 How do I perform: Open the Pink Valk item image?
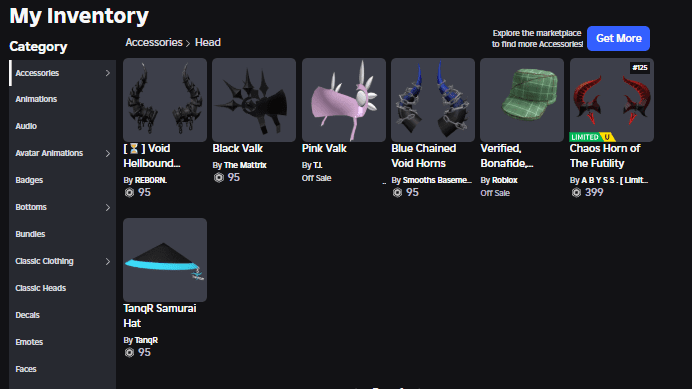[x=344, y=100]
